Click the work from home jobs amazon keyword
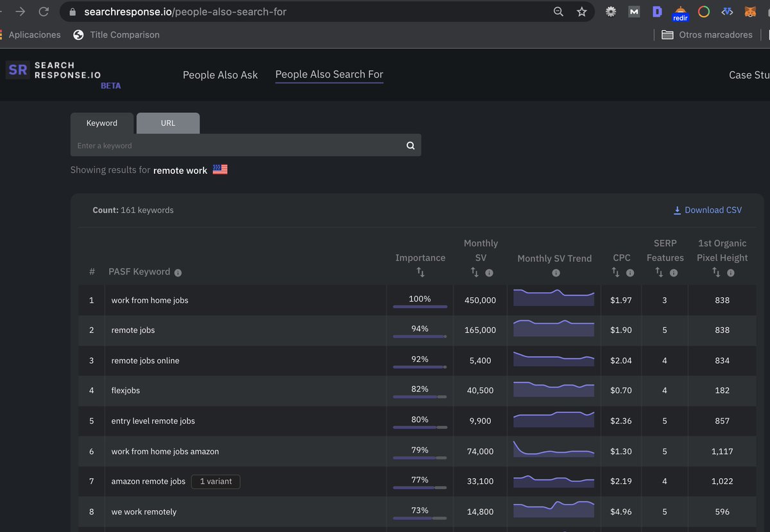Image resolution: width=770 pixels, height=532 pixels. [165, 452]
